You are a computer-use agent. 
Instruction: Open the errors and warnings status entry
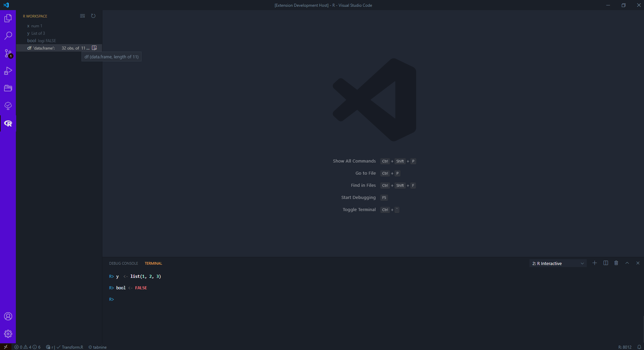point(28,347)
